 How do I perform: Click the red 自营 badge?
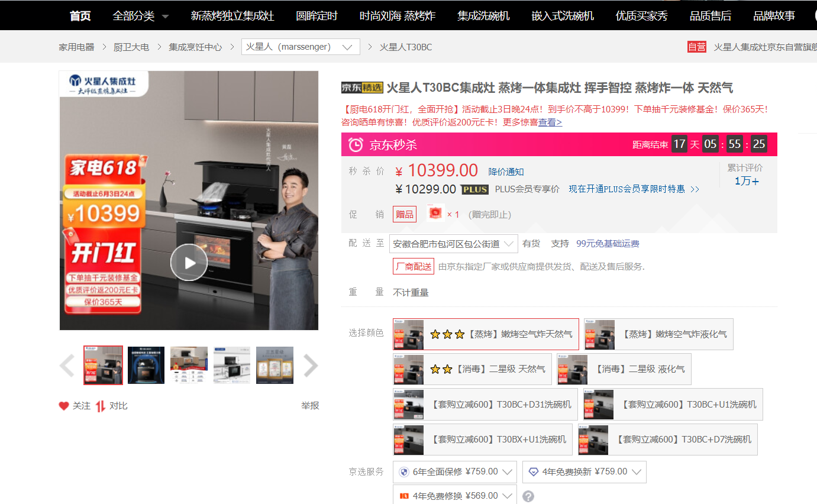[x=696, y=47]
